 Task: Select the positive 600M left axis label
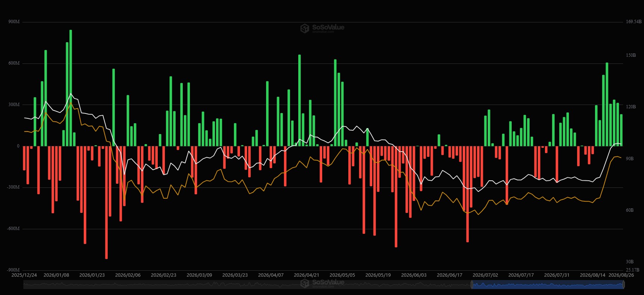click(14, 63)
